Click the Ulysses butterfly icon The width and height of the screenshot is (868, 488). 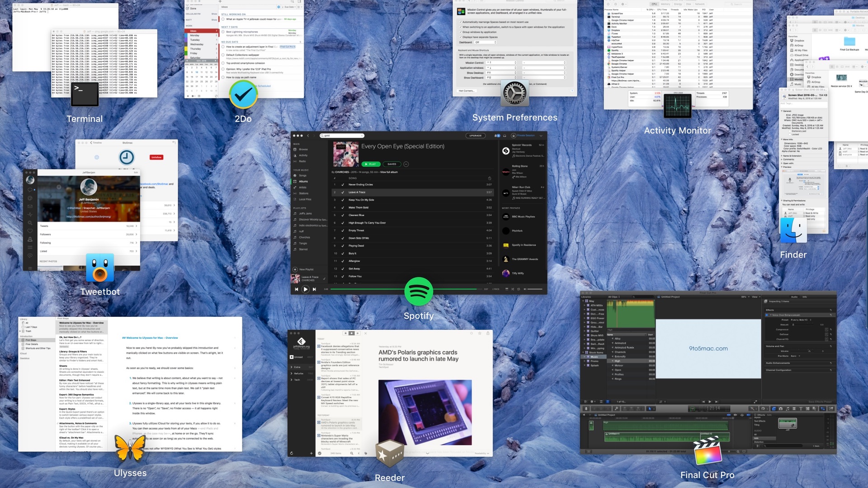pyautogui.click(x=130, y=449)
